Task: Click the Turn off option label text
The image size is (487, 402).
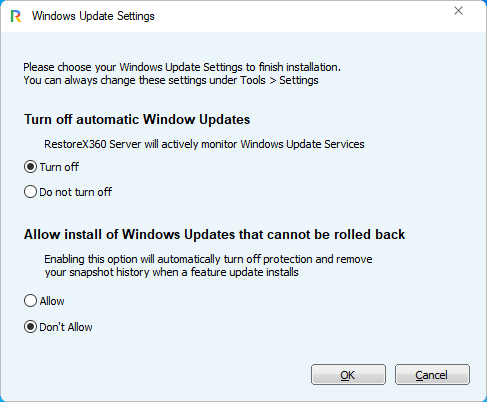Action: tap(59, 167)
